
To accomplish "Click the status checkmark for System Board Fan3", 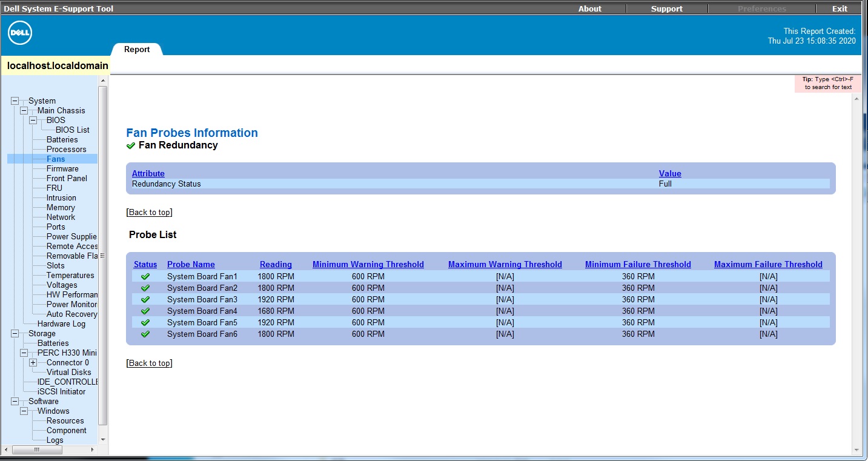I will [x=145, y=299].
